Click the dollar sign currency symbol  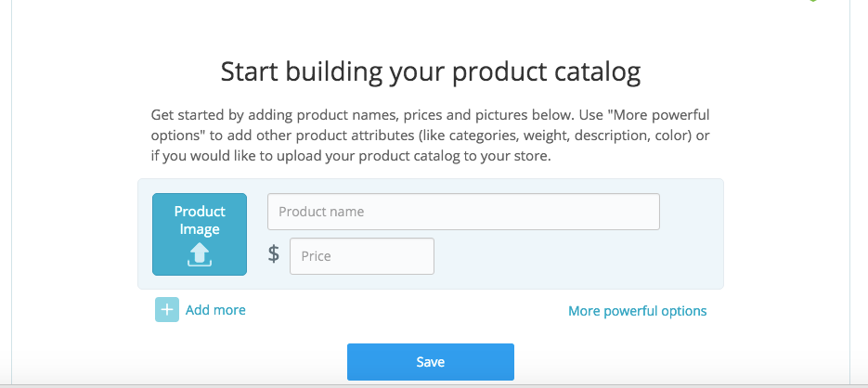coord(274,253)
